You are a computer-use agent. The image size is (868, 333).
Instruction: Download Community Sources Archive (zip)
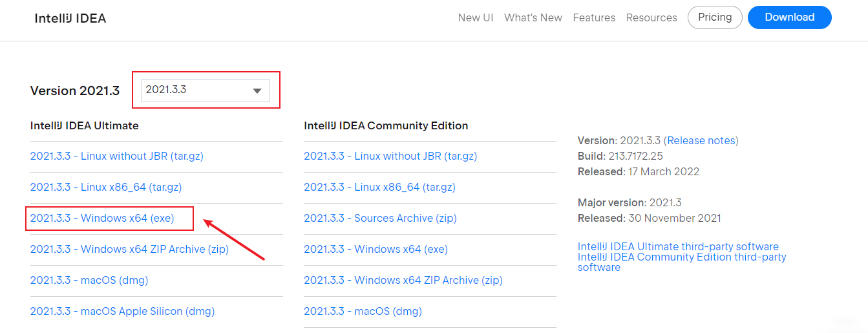pyautogui.click(x=380, y=219)
